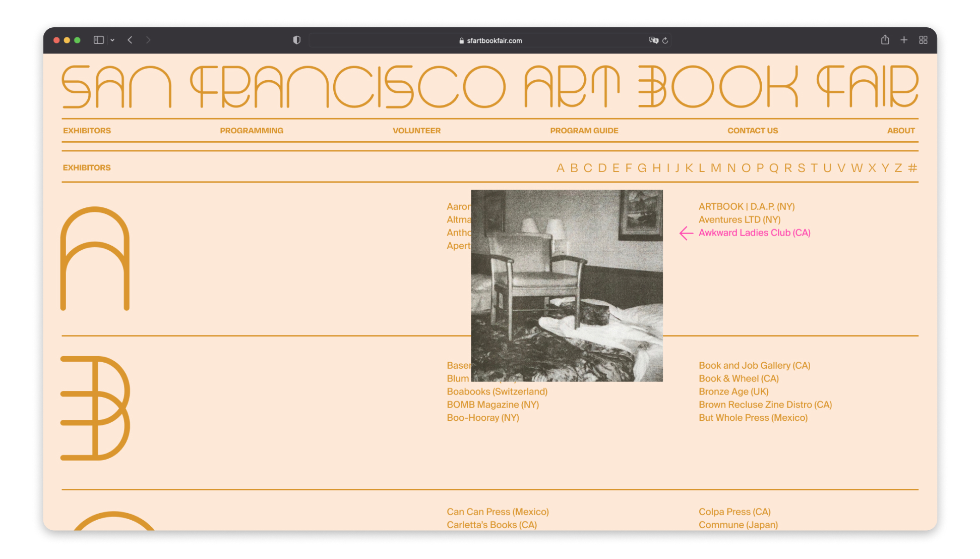Click the EXHIBITORS section heading

tap(87, 168)
